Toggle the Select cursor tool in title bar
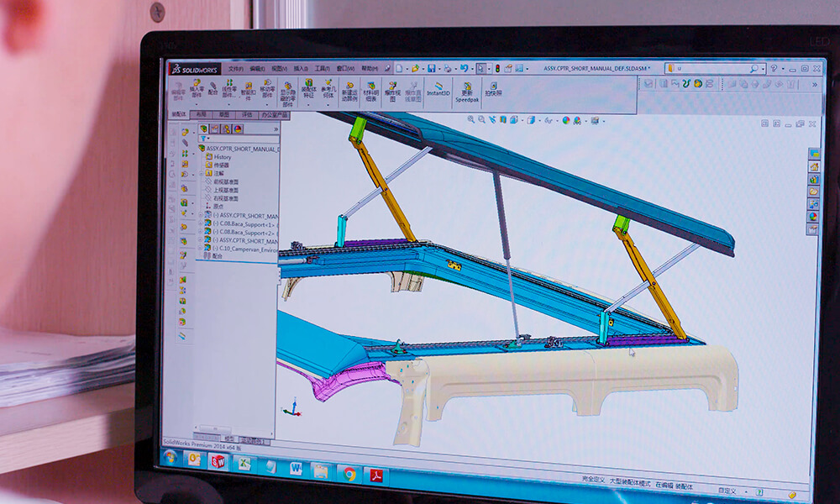Screen dimensions: 840x504 point(480,69)
